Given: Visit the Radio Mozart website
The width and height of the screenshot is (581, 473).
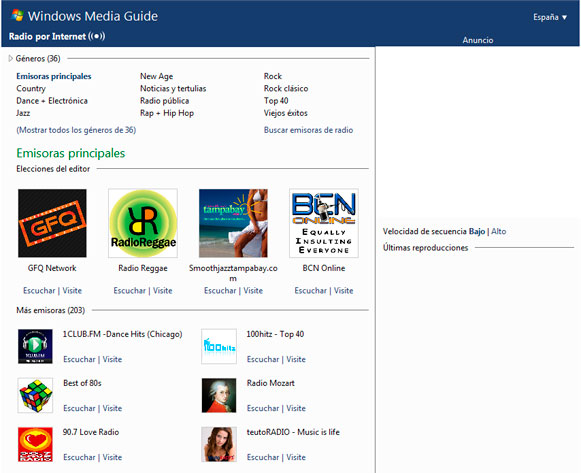Looking at the screenshot, I should 296,408.
